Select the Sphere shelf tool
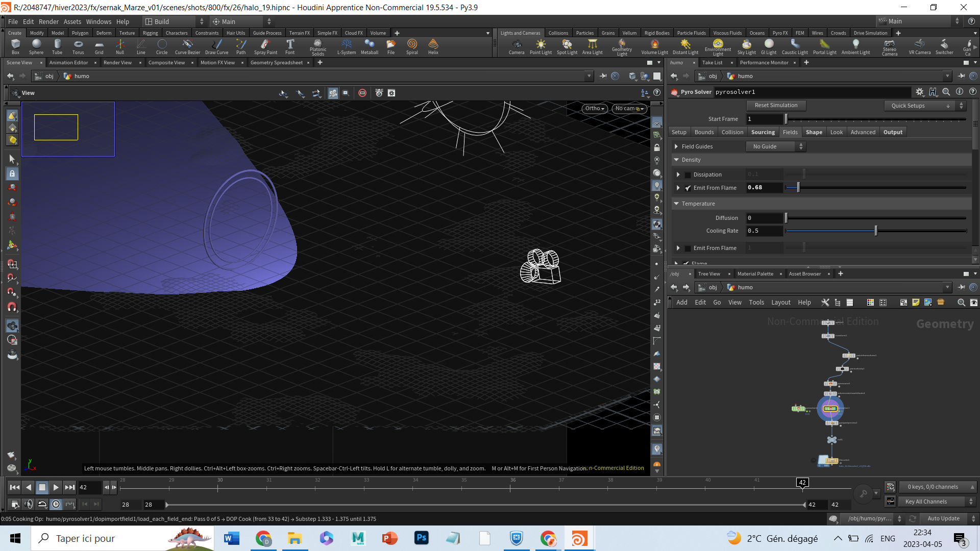The width and height of the screenshot is (980, 551). coord(36,46)
